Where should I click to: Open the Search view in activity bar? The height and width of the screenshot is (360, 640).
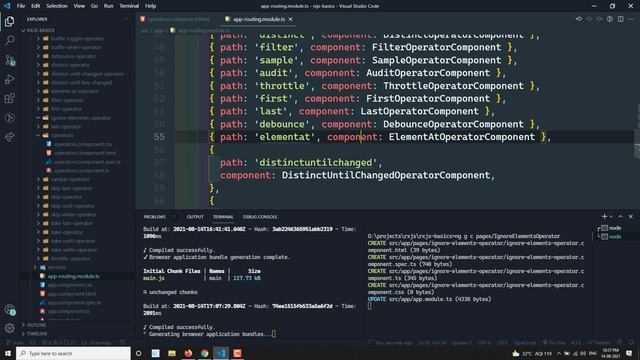pos(9,40)
